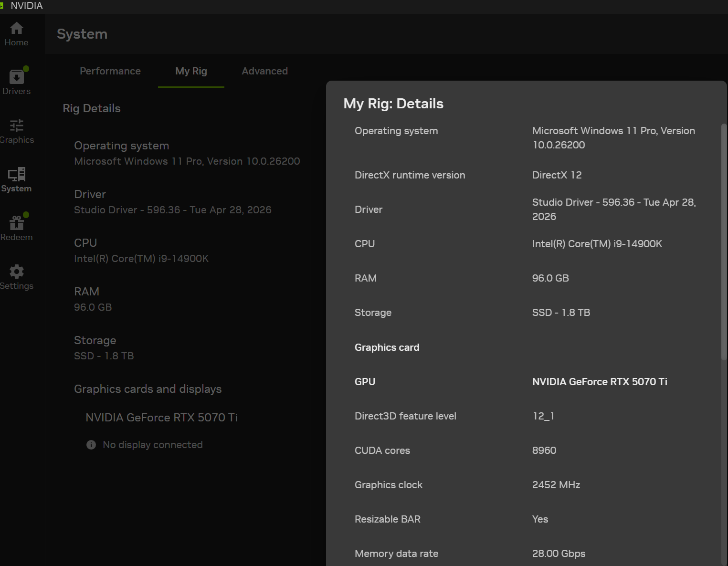The width and height of the screenshot is (728, 566).
Task: Click the "Graphics cards and displays" heading
Action: [148, 389]
